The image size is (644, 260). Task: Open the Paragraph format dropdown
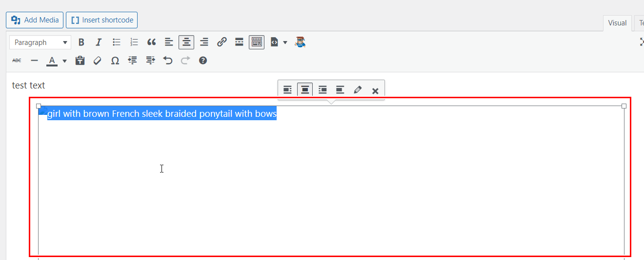(40, 43)
